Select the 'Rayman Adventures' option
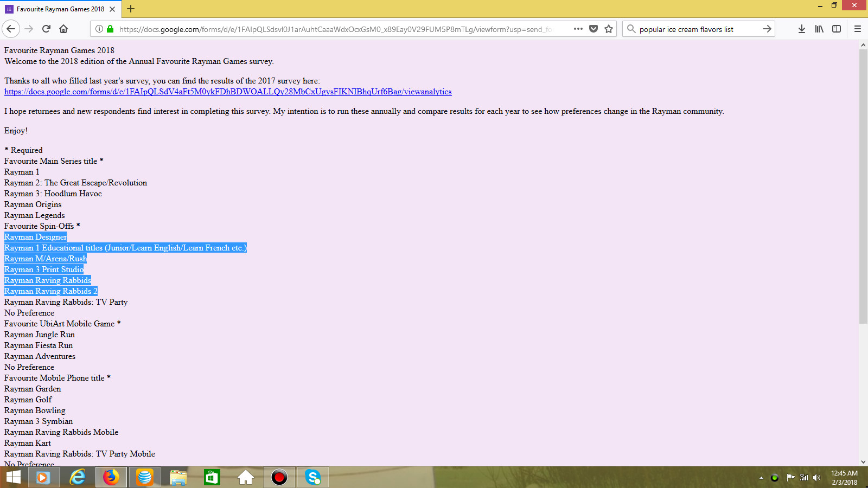 pyautogui.click(x=40, y=356)
